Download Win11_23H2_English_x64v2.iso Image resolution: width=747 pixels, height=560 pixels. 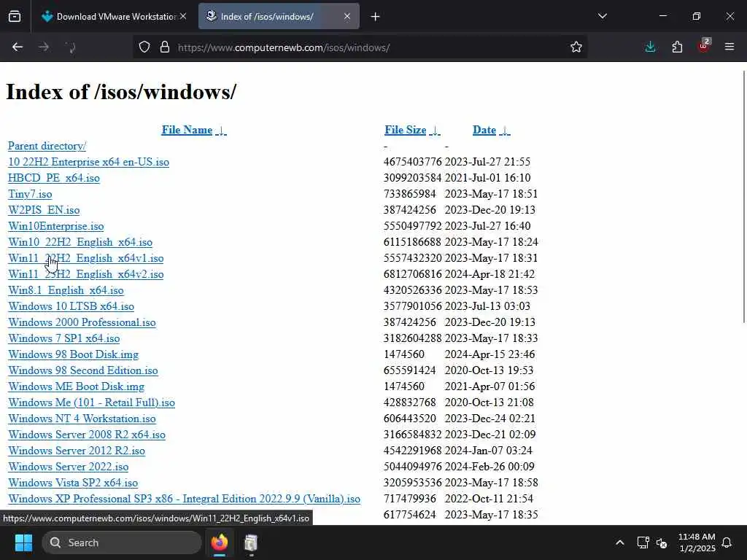(86, 274)
